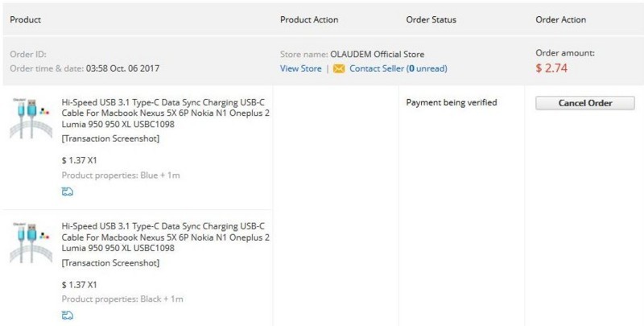
Task: Click Contact Seller (0 unread) link
Action: tap(398, 68)
